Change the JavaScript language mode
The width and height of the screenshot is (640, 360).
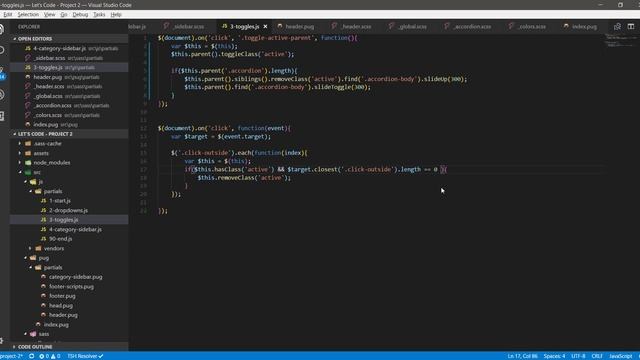(x=620, y=356)
